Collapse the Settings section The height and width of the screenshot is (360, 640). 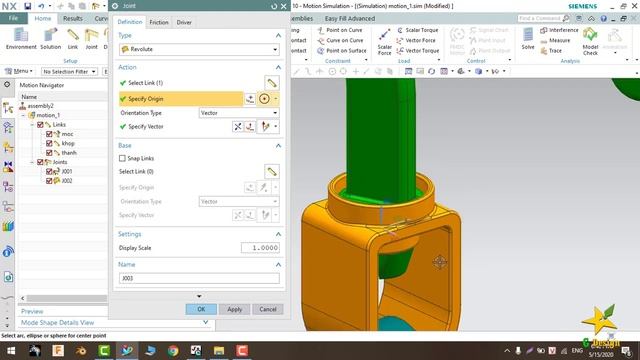(278, 234)
